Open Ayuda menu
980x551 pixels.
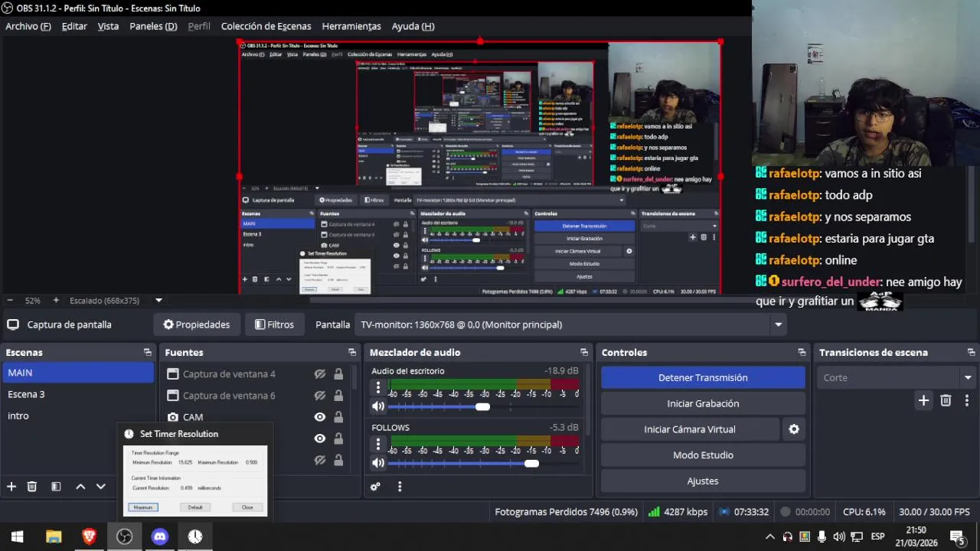point(413,26)
